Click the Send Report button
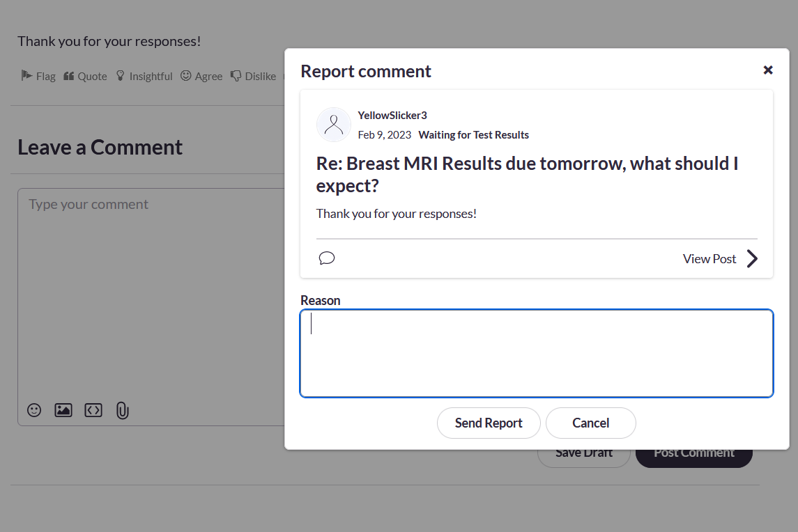Screen dimensions: 798x532 (489, 423)
